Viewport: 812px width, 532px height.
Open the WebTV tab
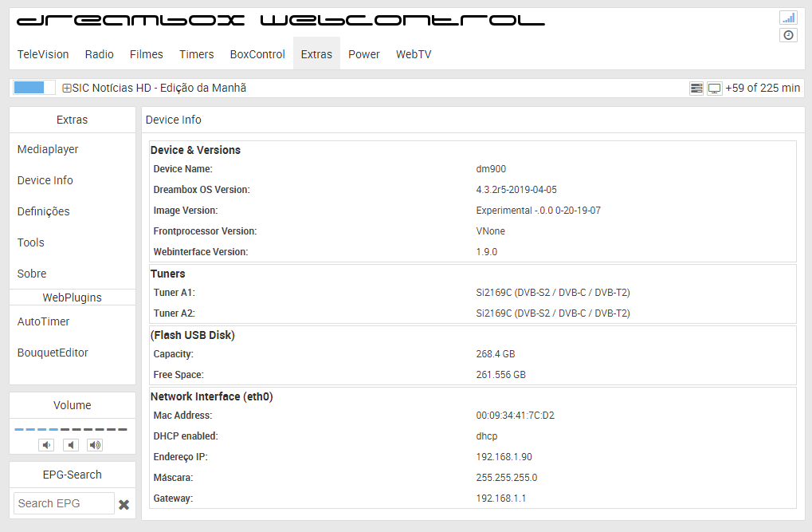pos(414,54)
